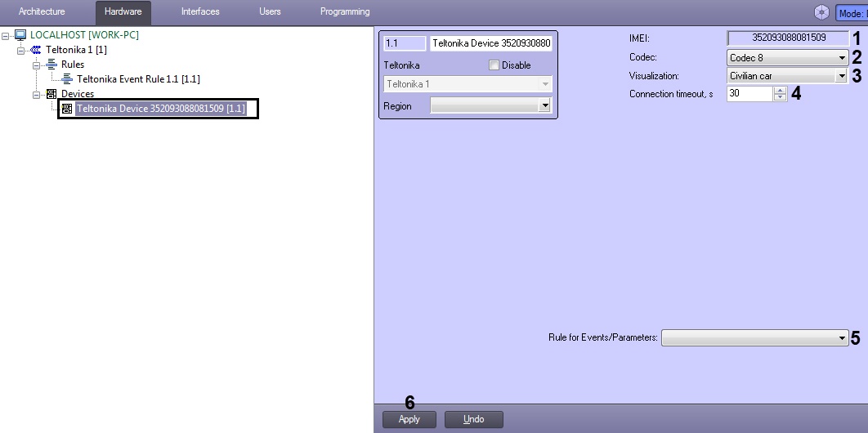Open the Rule for Events/Parameters dropdown
The width and height of the screenshot is (868, 433).
[x=755, y=337]
